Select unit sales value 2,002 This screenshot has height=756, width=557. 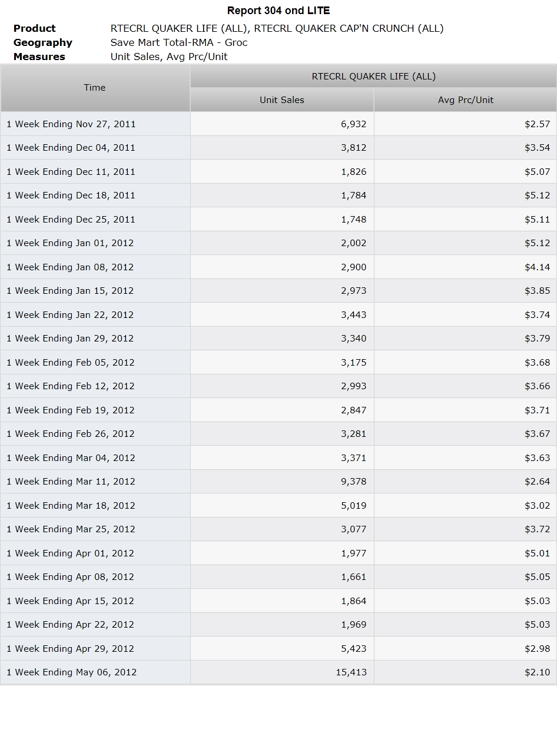(353, 243)
